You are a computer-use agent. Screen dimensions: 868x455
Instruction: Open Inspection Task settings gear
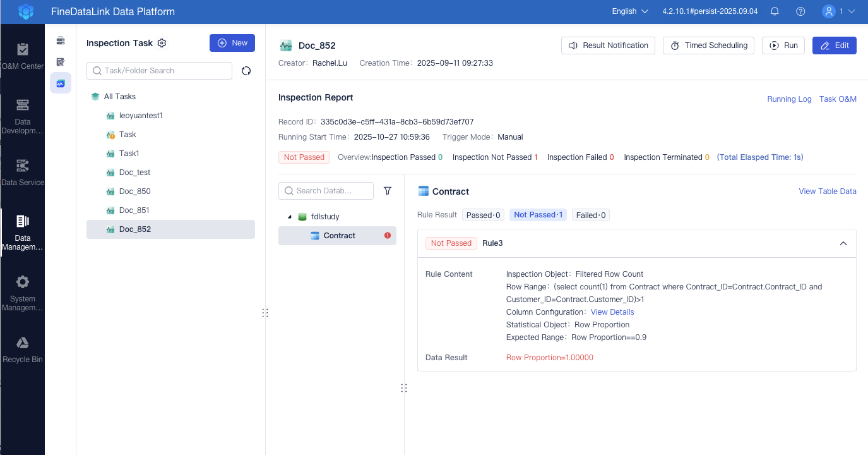coord(162,43)
